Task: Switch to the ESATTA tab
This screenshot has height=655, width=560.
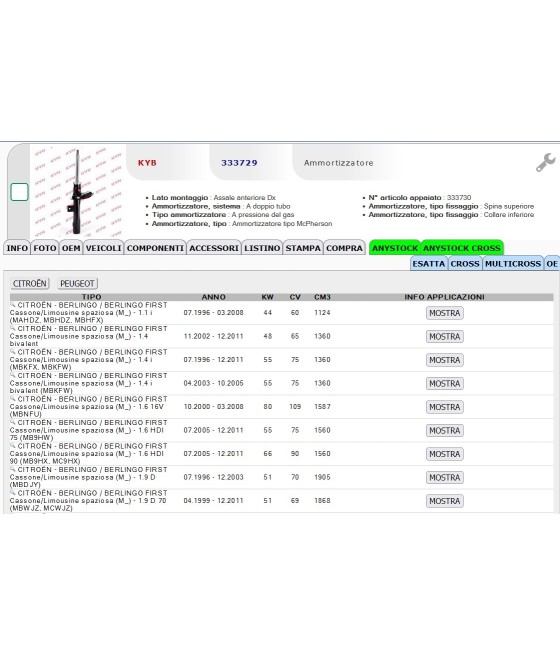Action: 429,264
